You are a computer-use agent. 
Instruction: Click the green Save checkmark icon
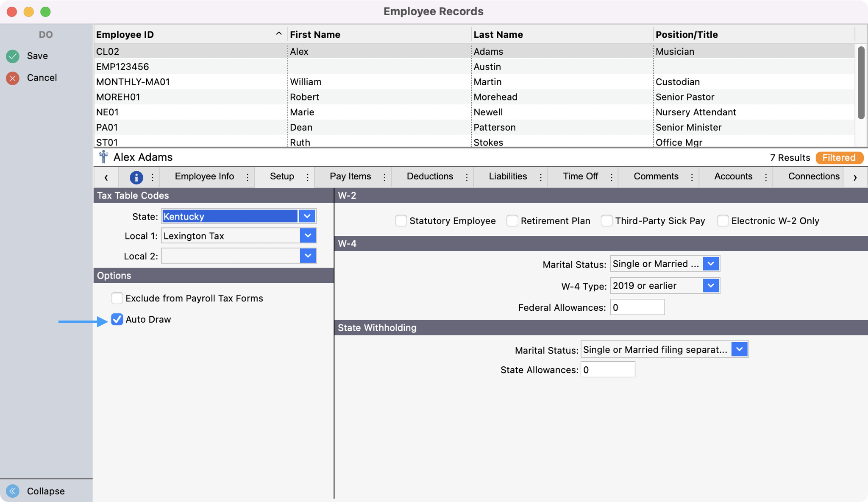point(13,56)
